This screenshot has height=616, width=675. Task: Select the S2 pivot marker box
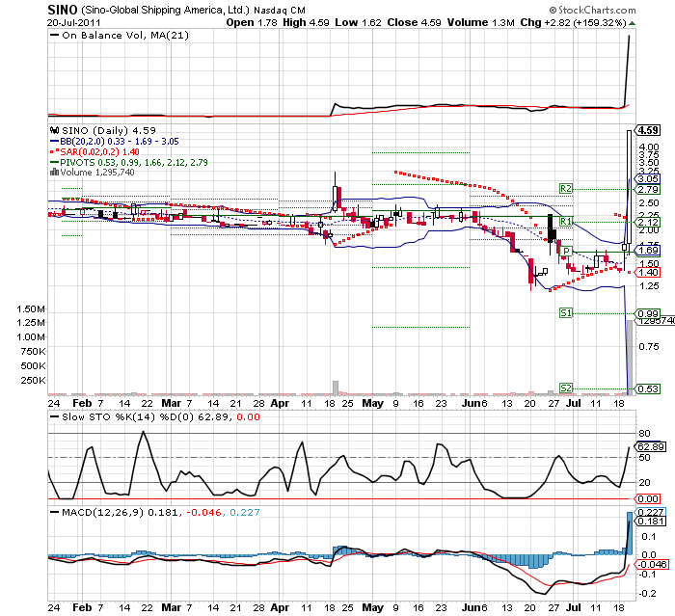(x=566, y=388)
